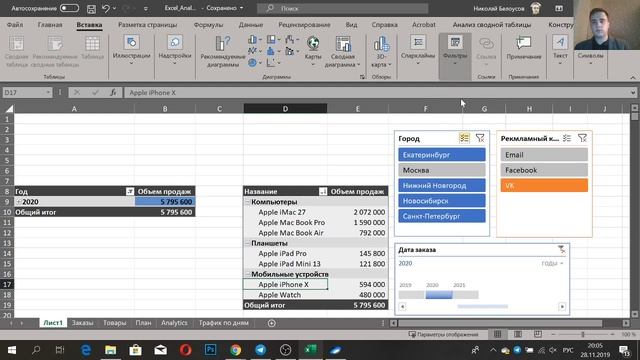Switch to the Вид tab
The height and width of the screenshot is (360, 640).
[x=351, y=25]
